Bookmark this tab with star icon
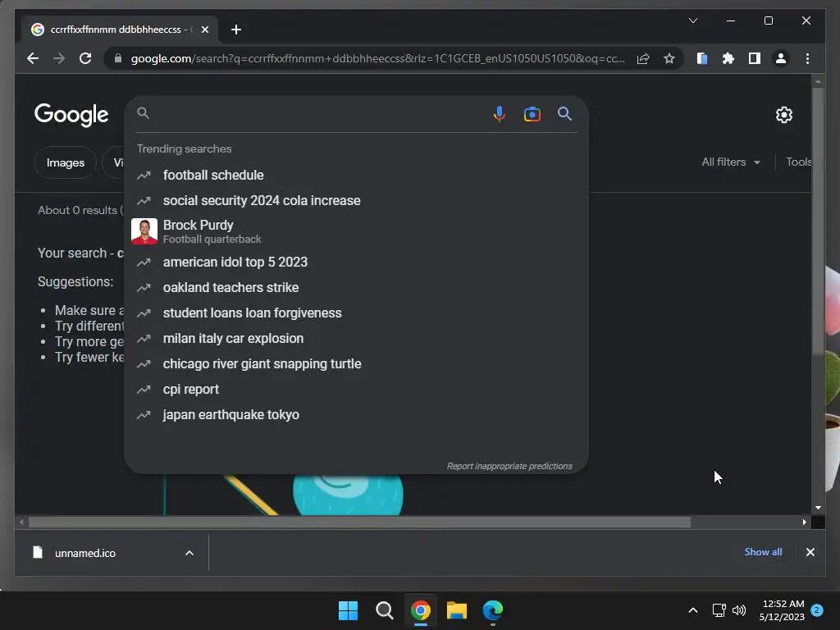The width and height of the screenshot is (840, 630). point(669,58)
